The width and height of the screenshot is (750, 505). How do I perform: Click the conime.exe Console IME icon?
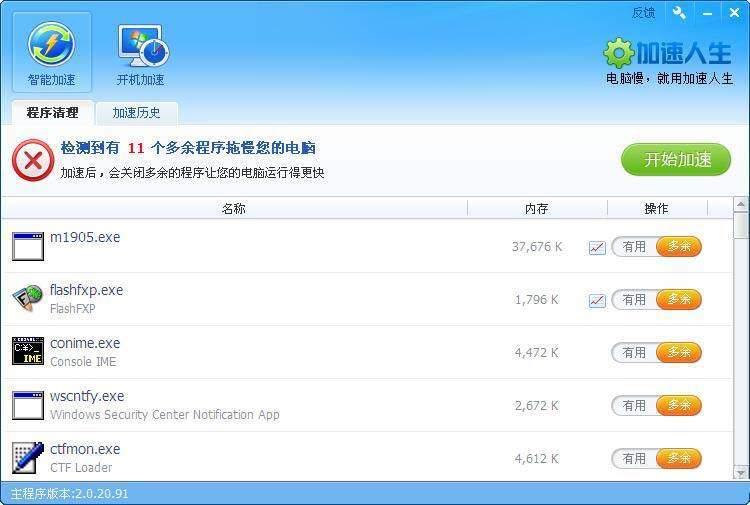coord(28,352)
